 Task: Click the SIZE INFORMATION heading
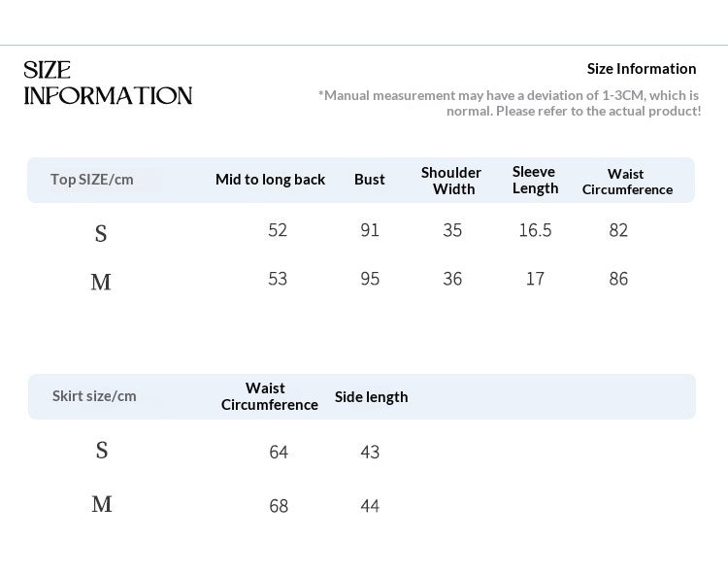click(108, 84)
